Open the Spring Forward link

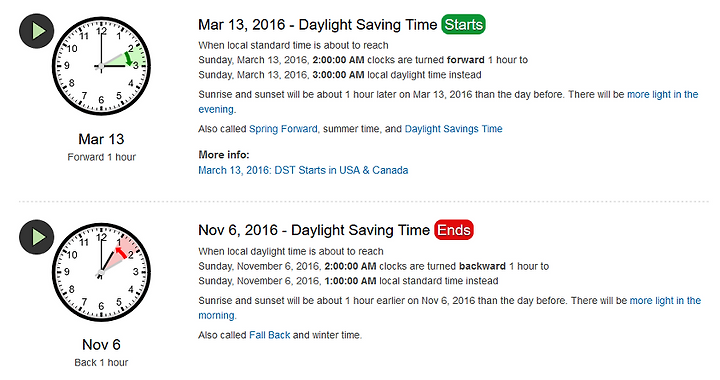283,129
